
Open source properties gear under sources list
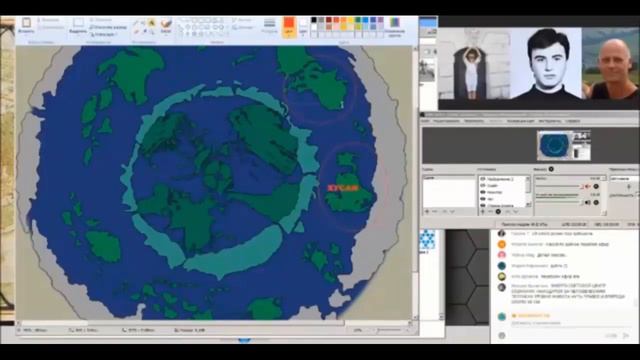click(x=498, y=211)
